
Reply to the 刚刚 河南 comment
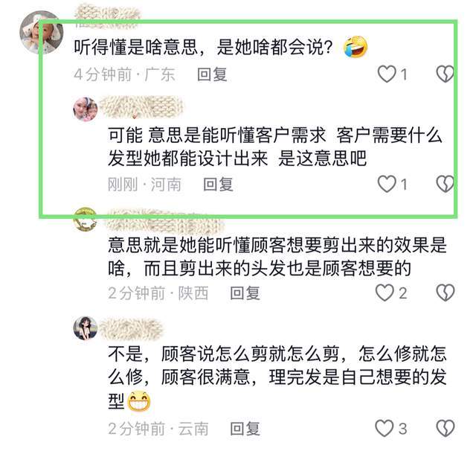pos(218,185)
